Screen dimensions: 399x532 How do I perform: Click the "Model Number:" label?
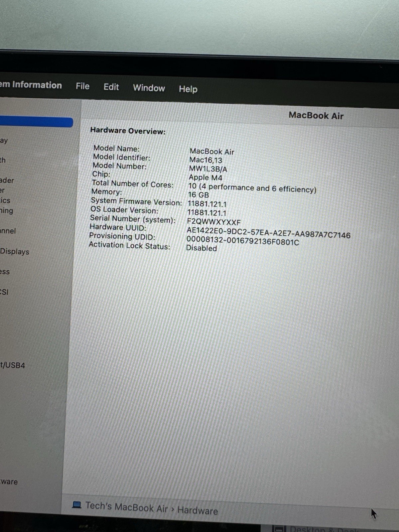119,166
